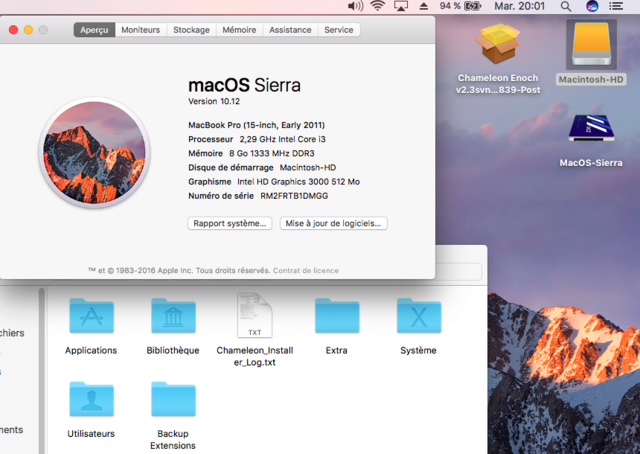Screen dimensions: 640x454
Task: Open the Système folder in Finder
Action: coord(419,316)
